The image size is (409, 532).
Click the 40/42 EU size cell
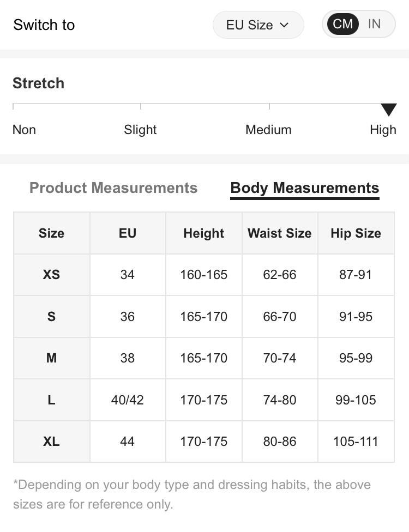[127, 400]
